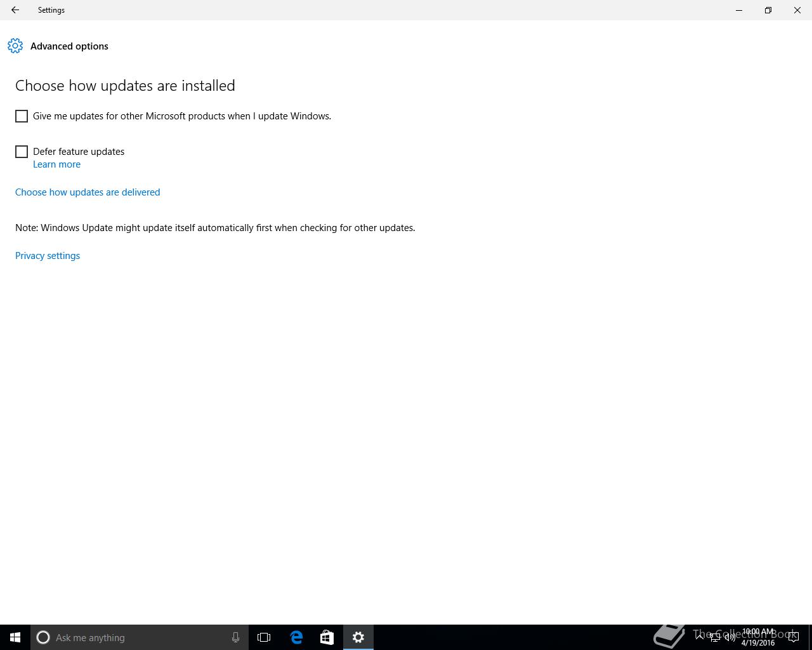Screen dimensions: 812x650
Task: Click the Windows Update note text
Action: tap(215, 228)
